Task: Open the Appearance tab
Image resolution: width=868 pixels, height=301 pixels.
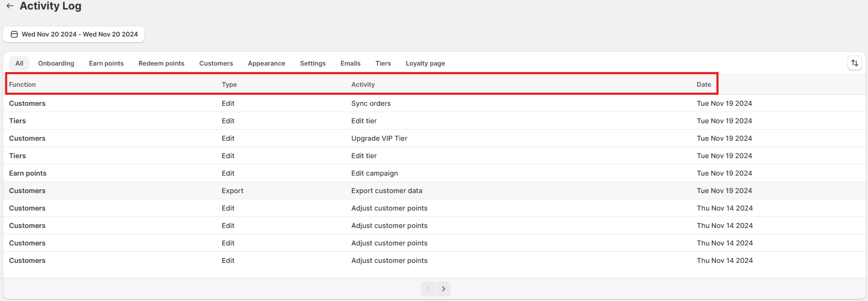Action: (266, 63)
